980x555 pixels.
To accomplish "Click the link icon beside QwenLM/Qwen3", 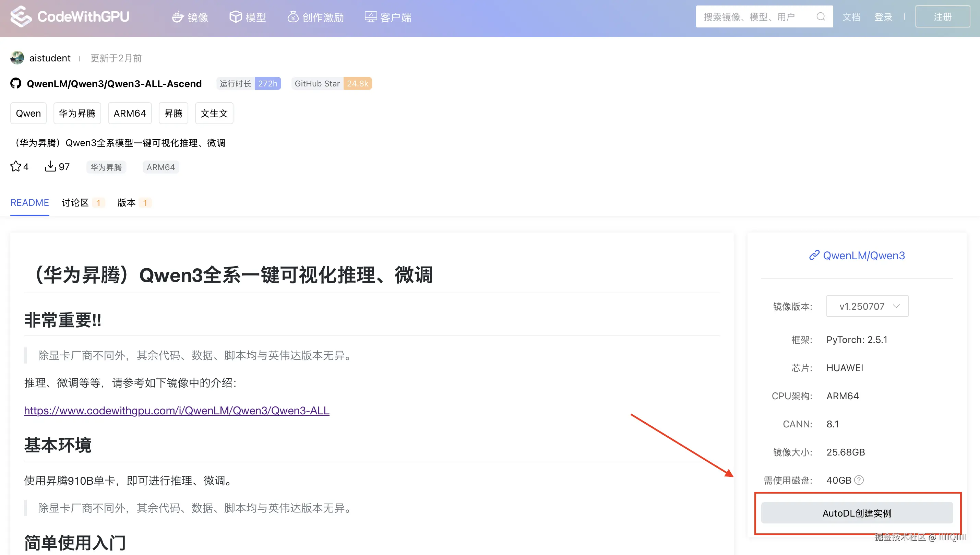I will 814,255.
